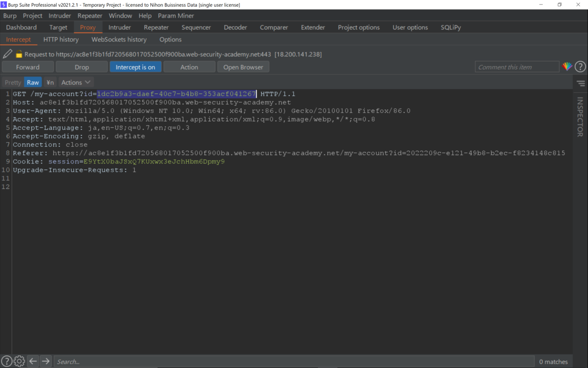Switch to the Dashboard tab
Screen dimensions: 588x368
[22, 27]
